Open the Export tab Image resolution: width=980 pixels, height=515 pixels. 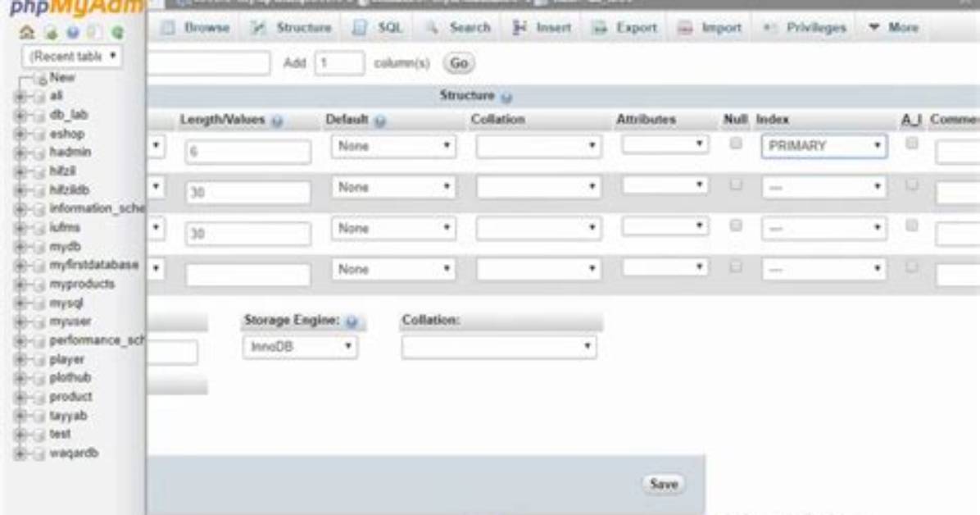click(624, 28)
